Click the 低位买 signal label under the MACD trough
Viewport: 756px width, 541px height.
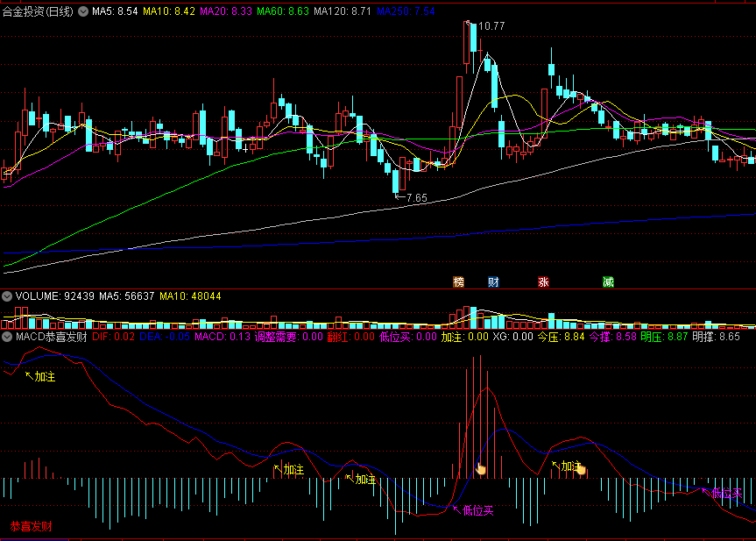pyautogui.click(x=477, y=510)
